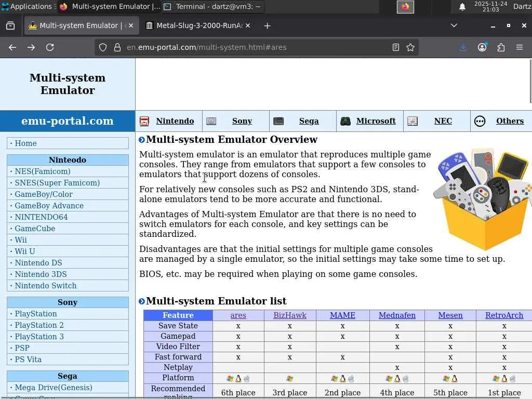The image size is (532, 399).
Task: Open a new browser tab
Action: pos(267,26)
